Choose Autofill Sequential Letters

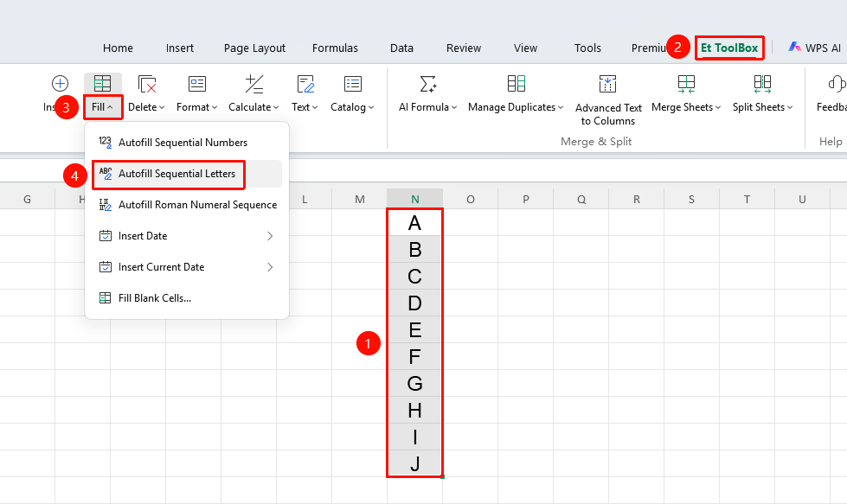pos(187,174)
